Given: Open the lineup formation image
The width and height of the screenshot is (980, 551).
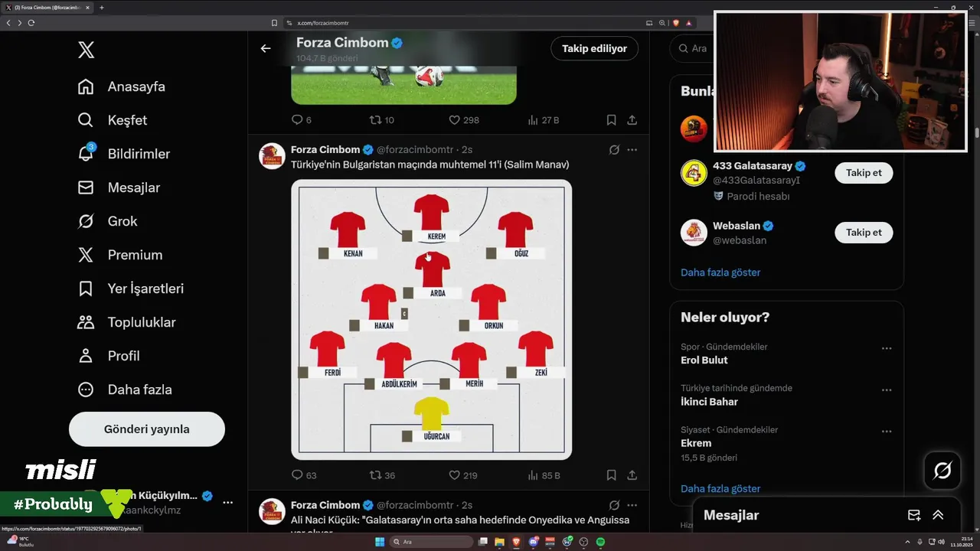Looking at the screenshot, I should click(x=431, y=319).
